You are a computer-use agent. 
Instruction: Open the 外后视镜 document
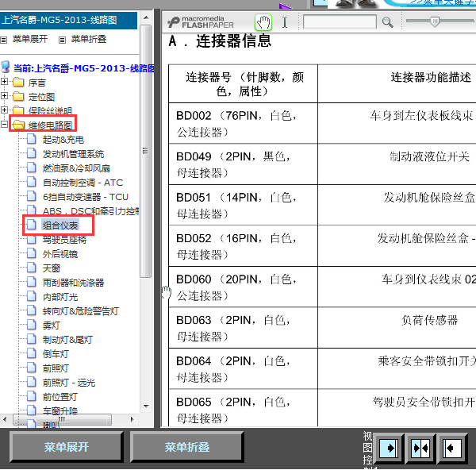click(x=60, y=254)
